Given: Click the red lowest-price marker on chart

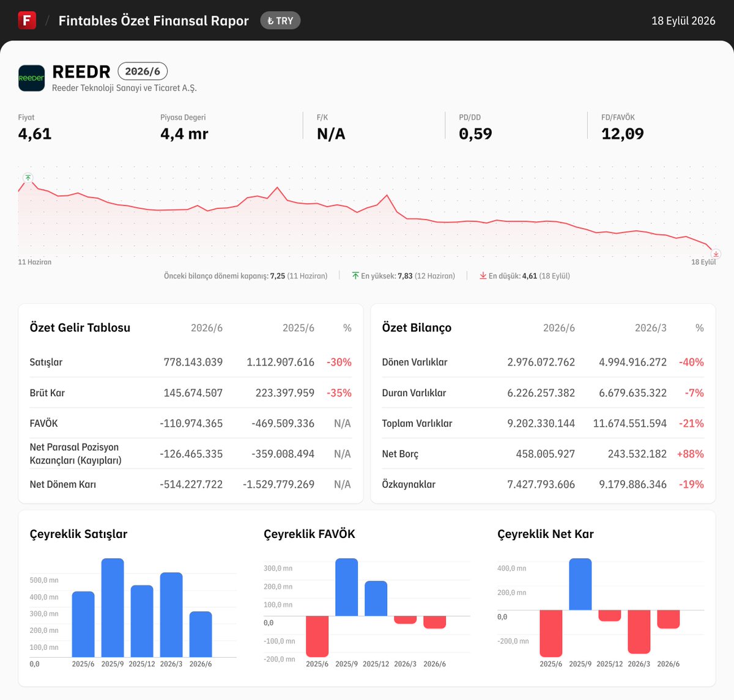Looking at the screenshot, I should (716, 254).
